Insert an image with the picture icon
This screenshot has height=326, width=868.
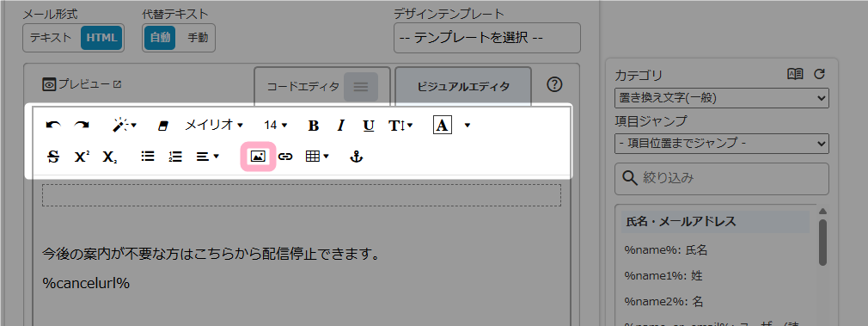258,157
